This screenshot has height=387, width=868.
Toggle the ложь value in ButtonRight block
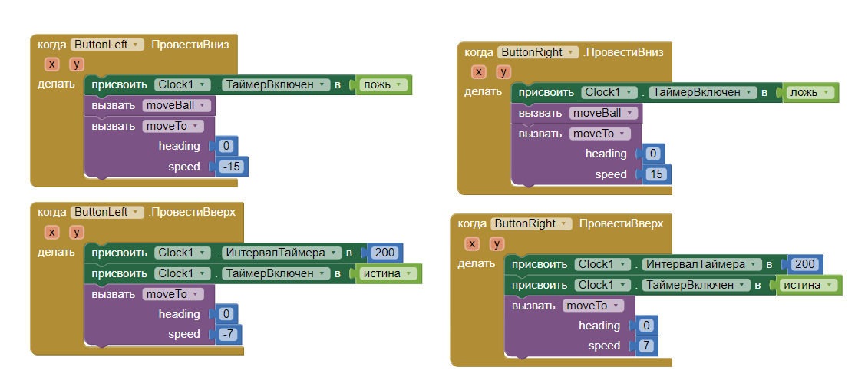[x=810, y=92]
